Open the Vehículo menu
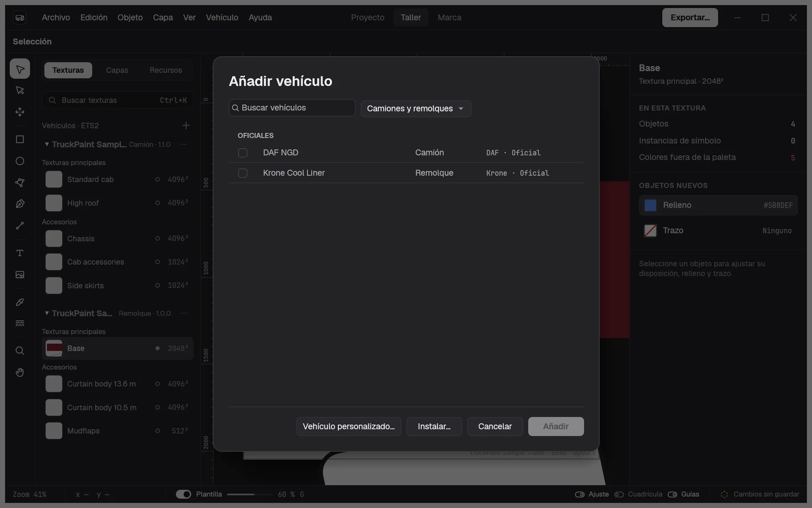Image resolution: width=812 pixels, height=508 pixels. point(222,17)
